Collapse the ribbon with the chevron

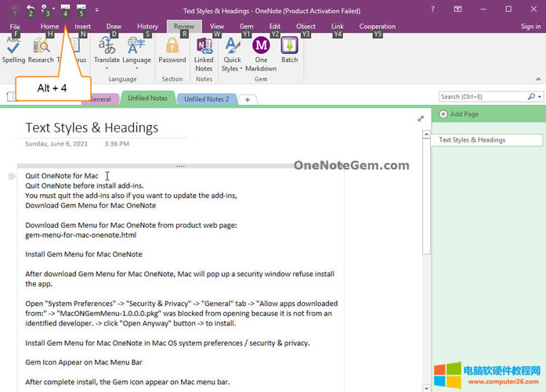click(x=537, y=77)
